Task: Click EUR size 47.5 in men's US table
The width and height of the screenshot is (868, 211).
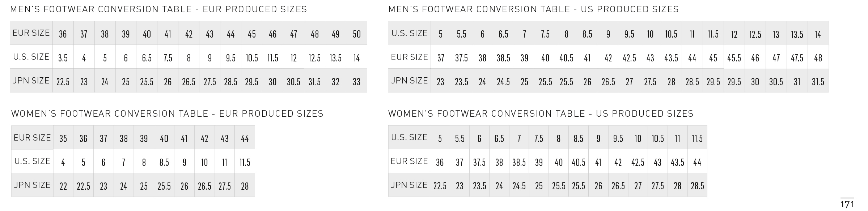Action: (797, 58)
